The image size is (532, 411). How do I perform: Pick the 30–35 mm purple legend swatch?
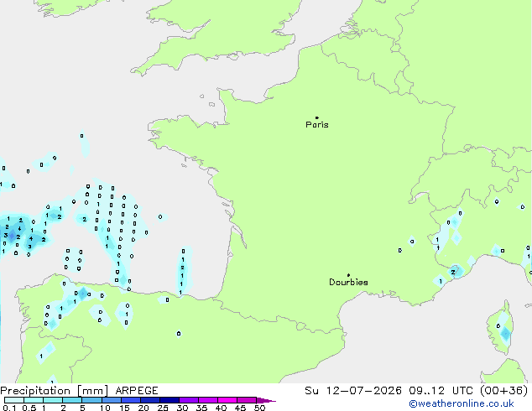pyautogui.click(x=189, y=400)
